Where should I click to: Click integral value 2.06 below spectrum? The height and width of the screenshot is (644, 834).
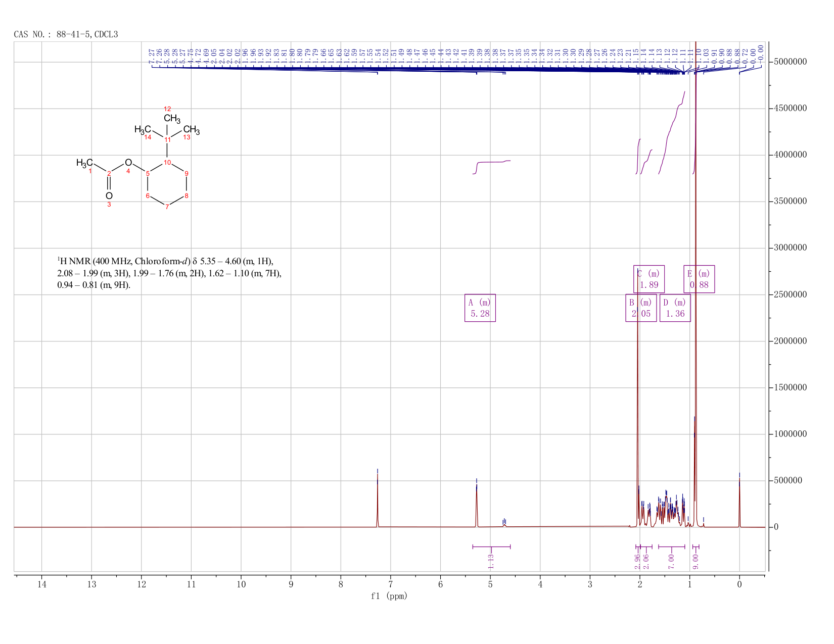pyautogui.click(x=645, y=561)
